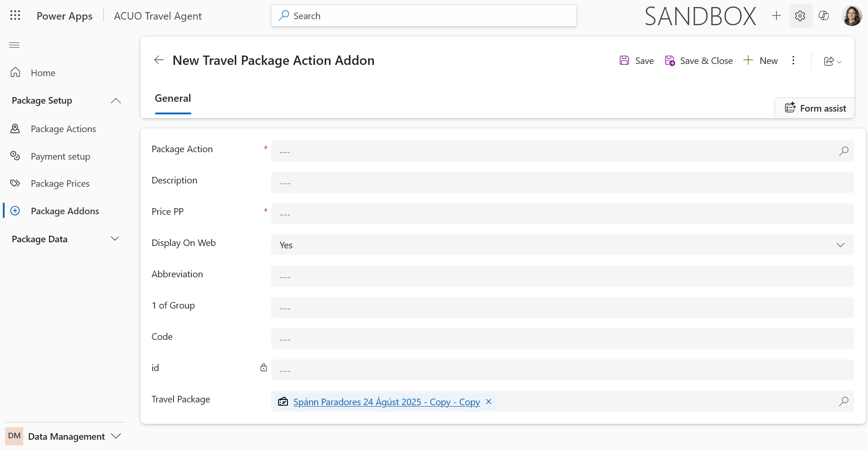
Task: Click the SANDBOX environment label
Action: [700, 16]
